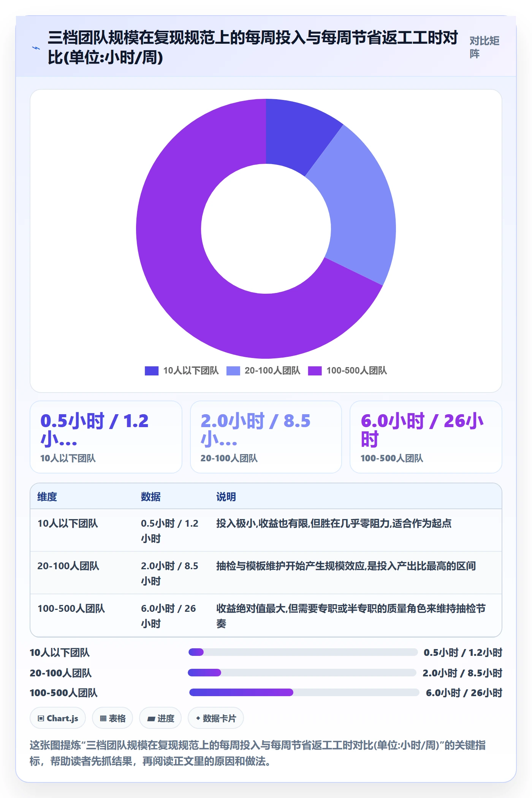Viewport: 532px width, 798px height.
Task: Click the lightning bolt icon beside the title
Action: [36, 48]
